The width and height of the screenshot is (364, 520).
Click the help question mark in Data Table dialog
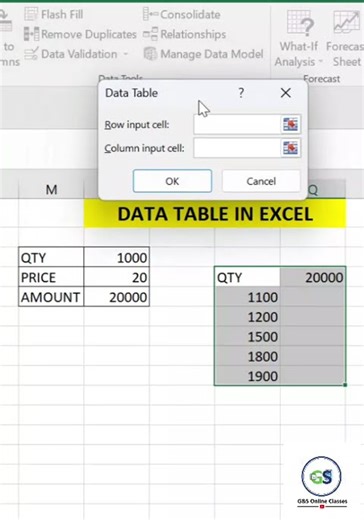tap(241, 93)
